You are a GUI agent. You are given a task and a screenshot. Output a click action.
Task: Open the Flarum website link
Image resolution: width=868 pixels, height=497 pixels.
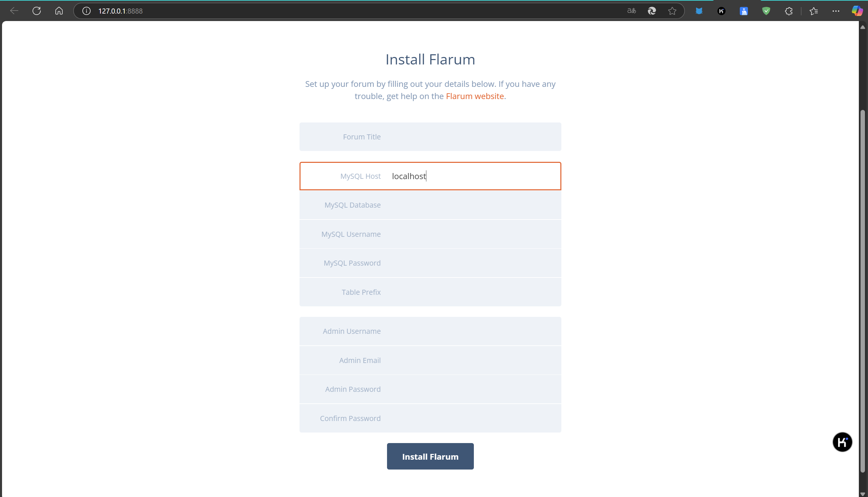click(x=475, y=96)
